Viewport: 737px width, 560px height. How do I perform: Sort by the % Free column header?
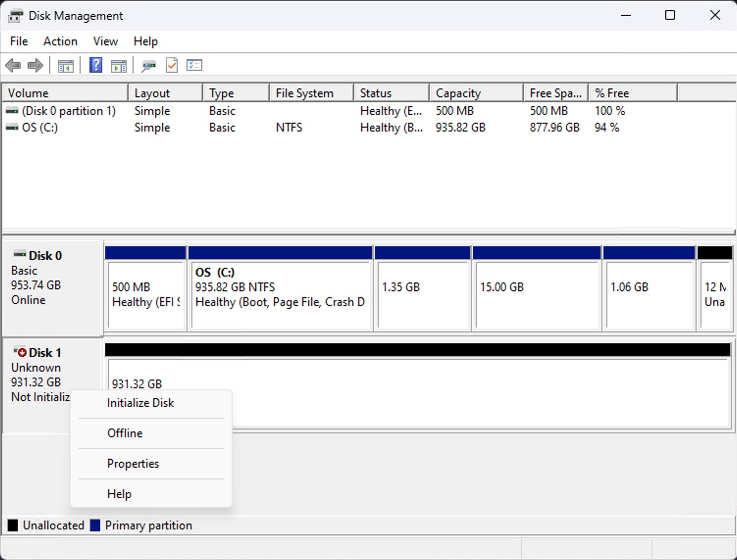633,93
